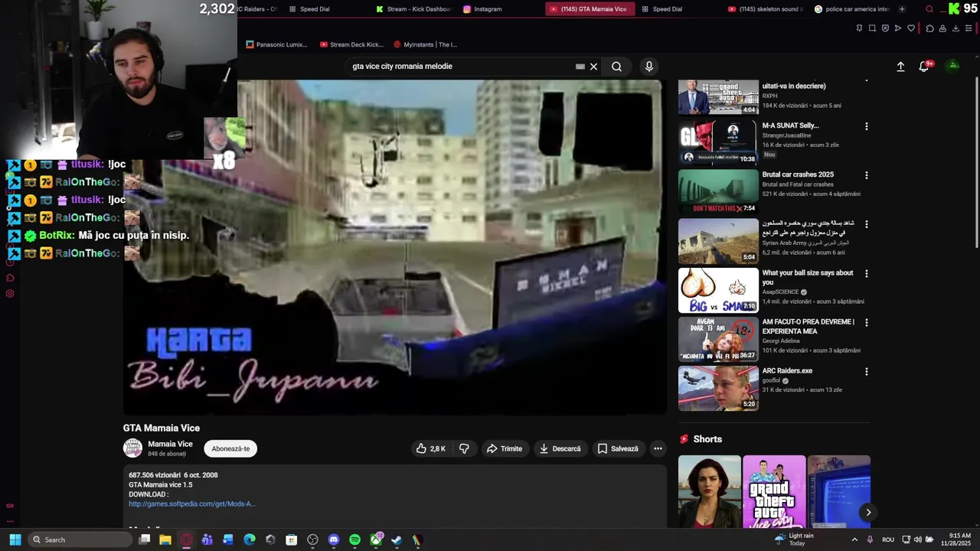Open the Mamaia Vice channel name link
Viewport: 980px width, 551px height.
point(170,444)
